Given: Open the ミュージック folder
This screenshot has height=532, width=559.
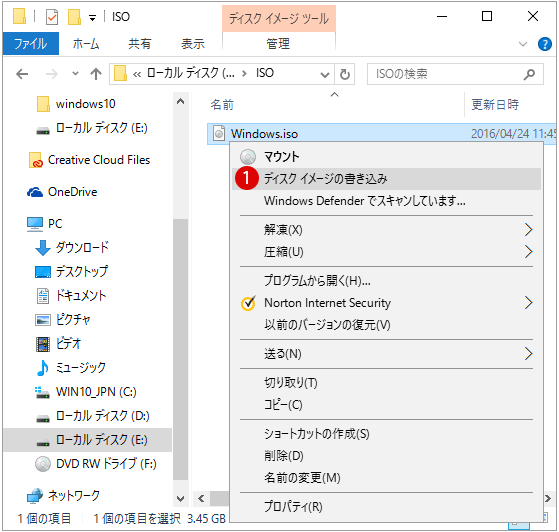Looking at the screenshot, I should click(71, 368).
